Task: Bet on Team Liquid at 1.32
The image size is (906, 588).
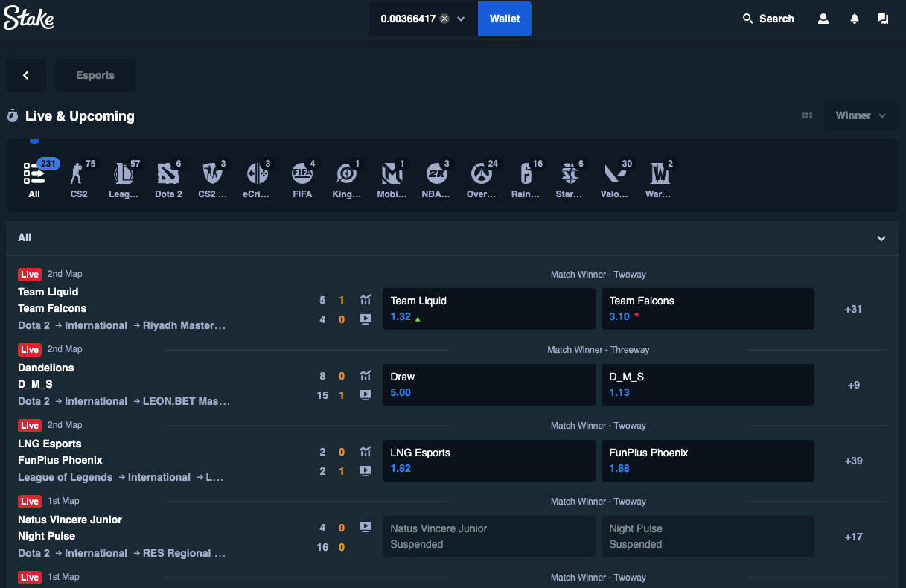Action: (x=488, y=309)
